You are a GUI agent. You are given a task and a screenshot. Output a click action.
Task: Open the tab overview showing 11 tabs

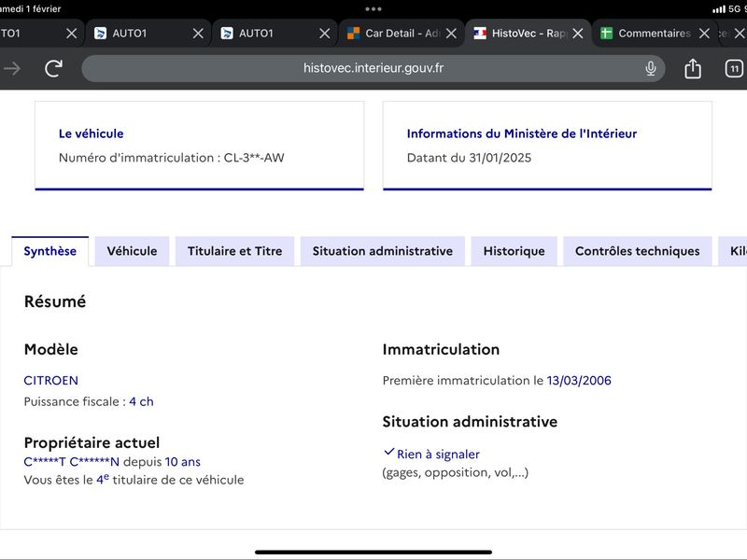point(734,68)
